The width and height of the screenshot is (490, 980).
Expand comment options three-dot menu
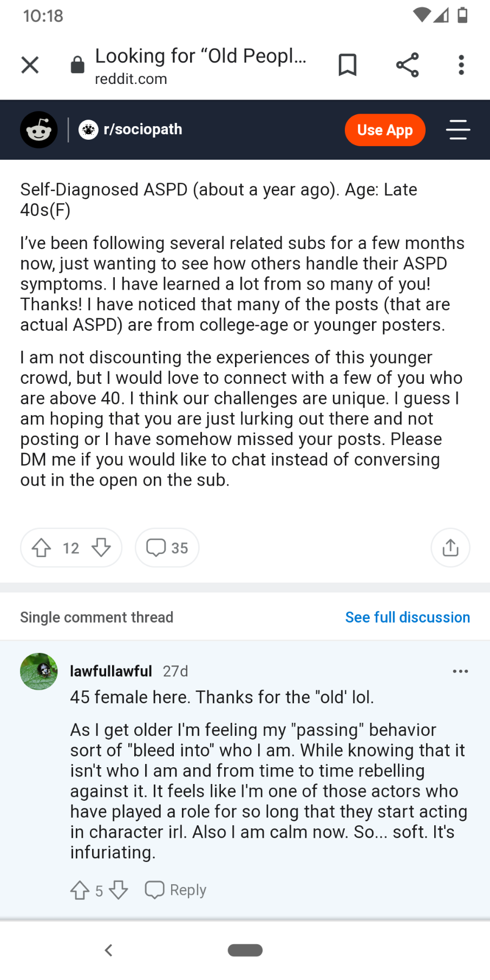pyautogui.click(x=460, y=671)
